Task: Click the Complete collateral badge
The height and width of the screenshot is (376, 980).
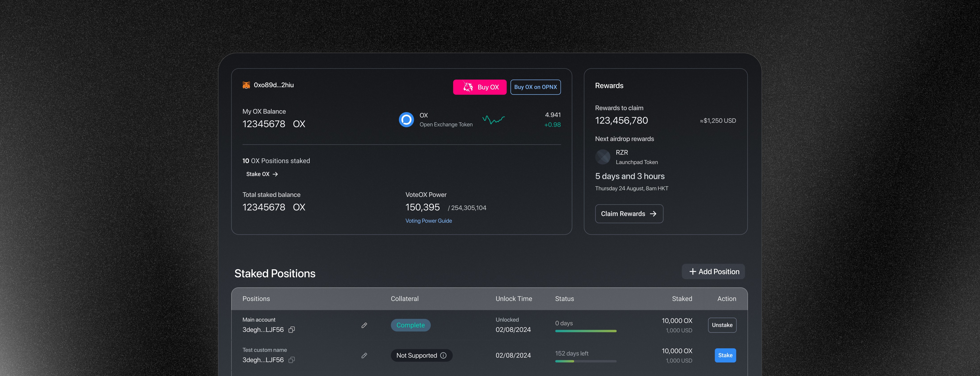Action: (410, 326)
